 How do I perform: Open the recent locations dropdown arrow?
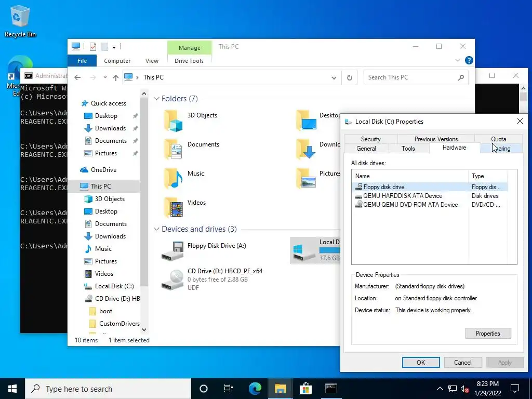click(105, 77)
